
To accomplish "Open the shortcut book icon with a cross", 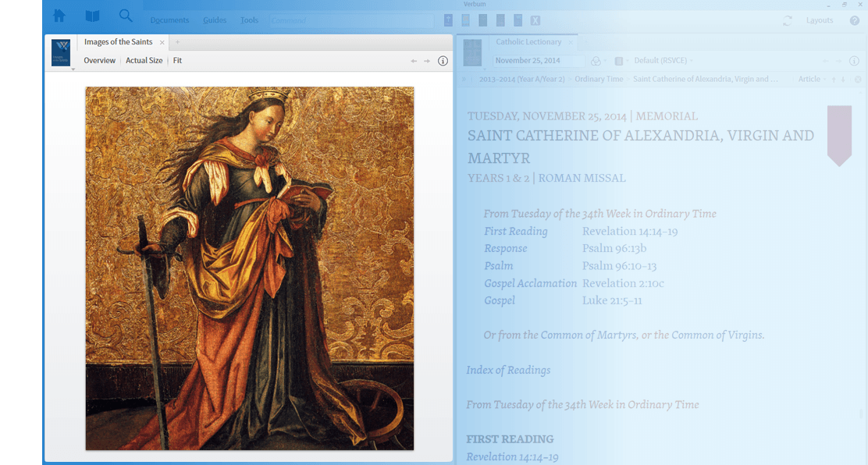I will tap(448, 20).
